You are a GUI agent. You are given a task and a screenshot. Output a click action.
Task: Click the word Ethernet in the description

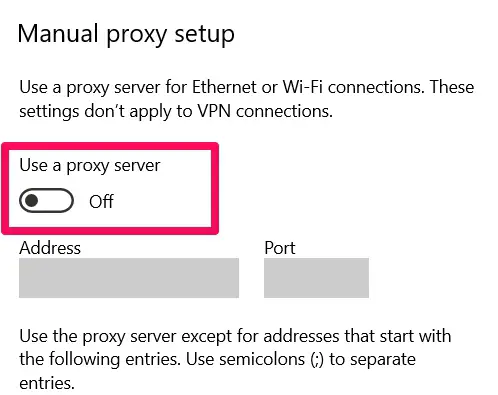click(x=224, y=87)
